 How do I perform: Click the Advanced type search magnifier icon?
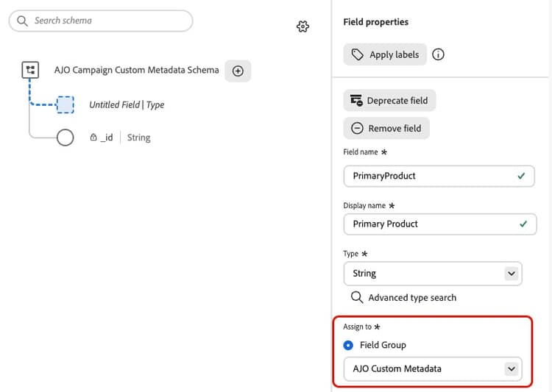click(x=357, y=297)
